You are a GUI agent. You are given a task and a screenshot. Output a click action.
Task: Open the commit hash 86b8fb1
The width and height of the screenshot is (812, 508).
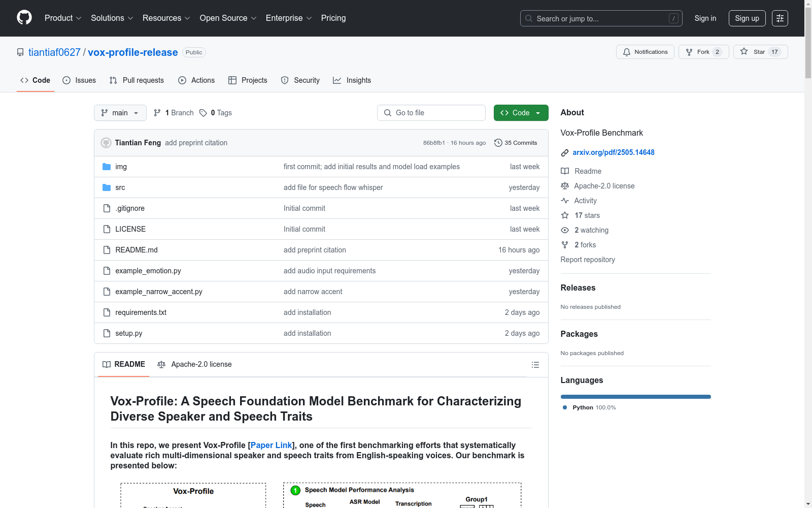click(434, 143)
